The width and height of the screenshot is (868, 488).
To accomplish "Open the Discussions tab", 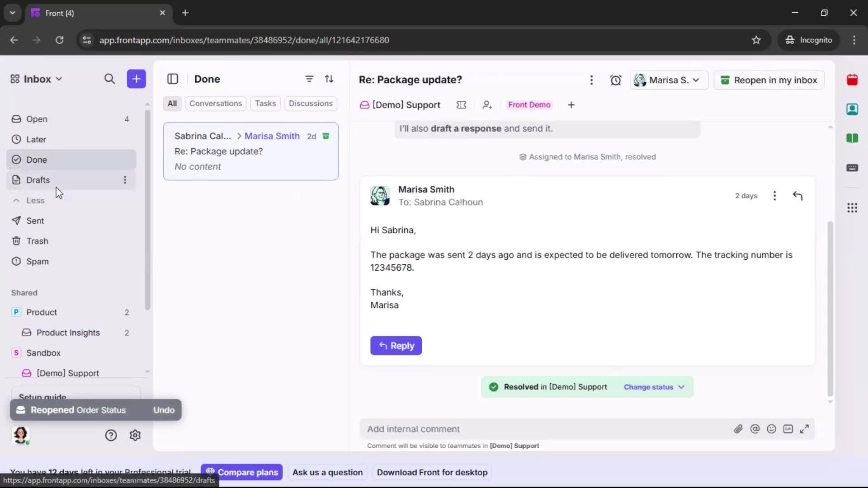I will [x=311, y=103].
